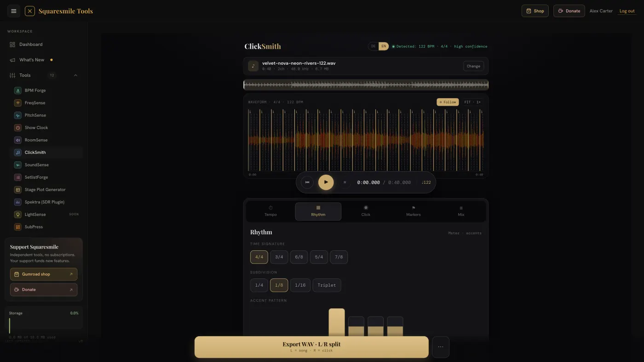Screen dimensions: 644x362
Task: Open SetlistForge tool icon
Action: 18,177
